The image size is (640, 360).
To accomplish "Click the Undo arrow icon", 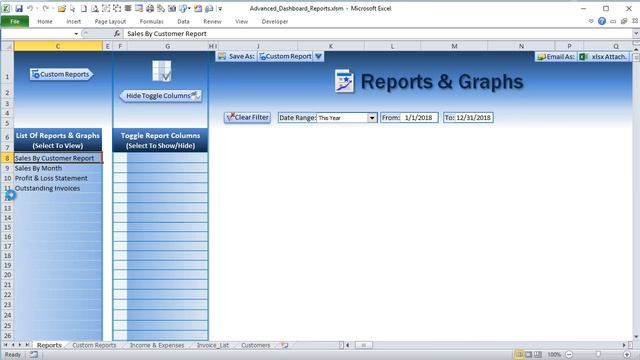I will 30,8.
